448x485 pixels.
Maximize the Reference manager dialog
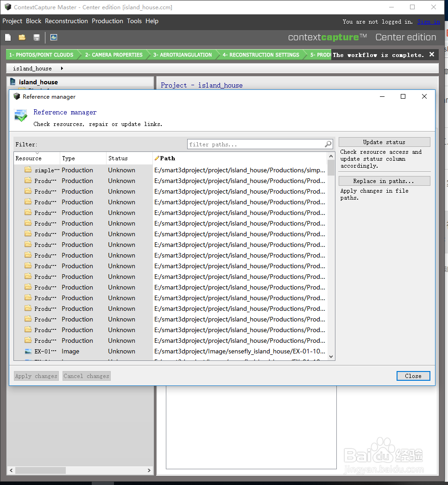pos(403,96)
